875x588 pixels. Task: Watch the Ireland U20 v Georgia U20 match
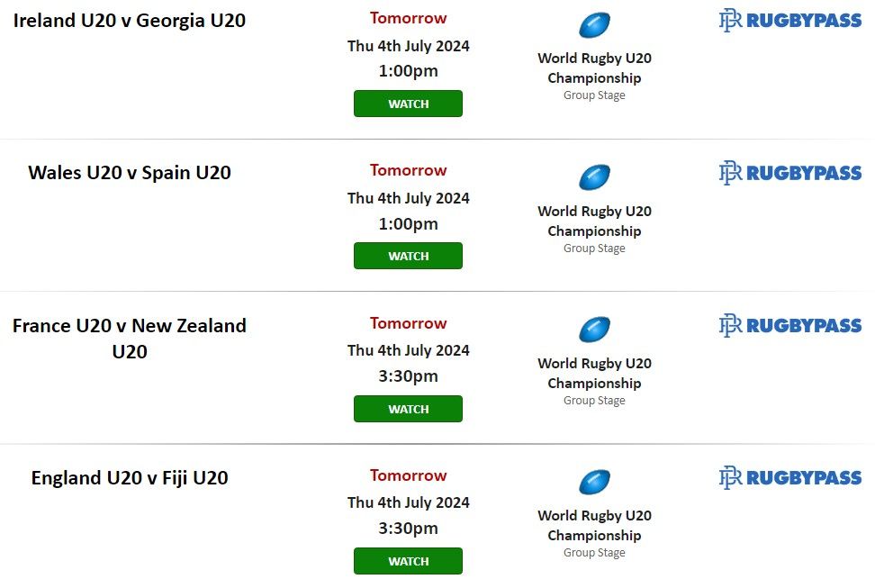(x=408, y=104)
